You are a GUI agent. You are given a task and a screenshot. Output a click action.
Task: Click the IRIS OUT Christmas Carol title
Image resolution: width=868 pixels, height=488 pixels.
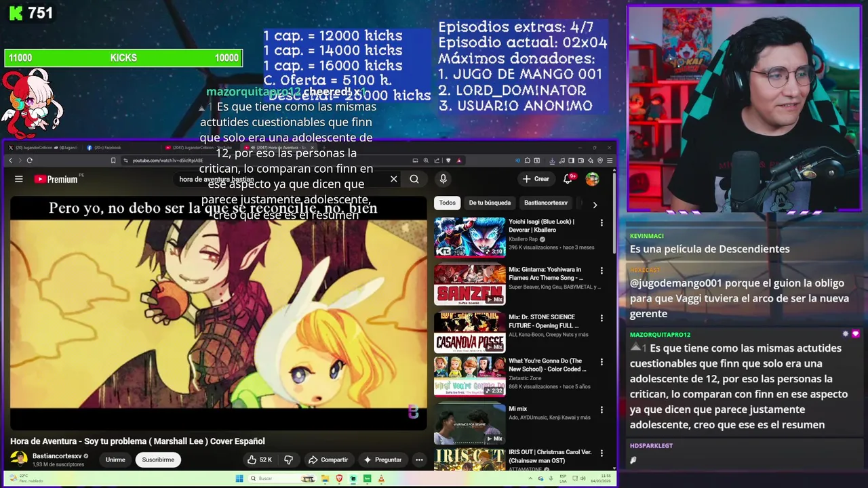click(x=549, y=455)
